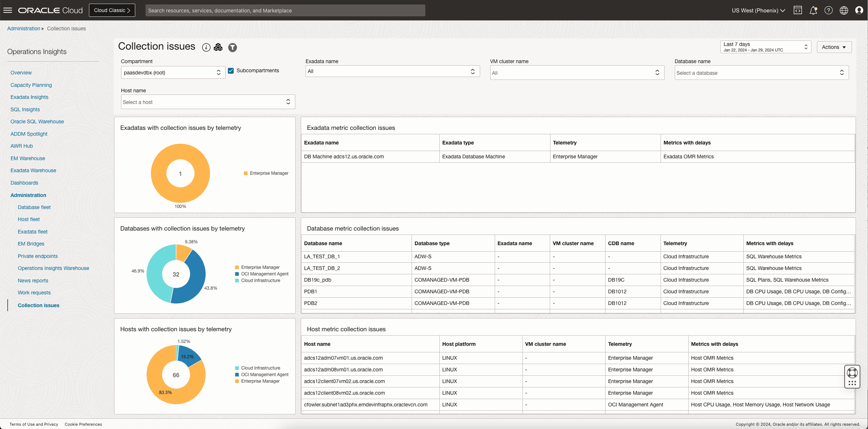Viewport: 868px width, 429px height.
Task: Open the notifications bell
Action: pyautogui.click(x=813, y=10)
